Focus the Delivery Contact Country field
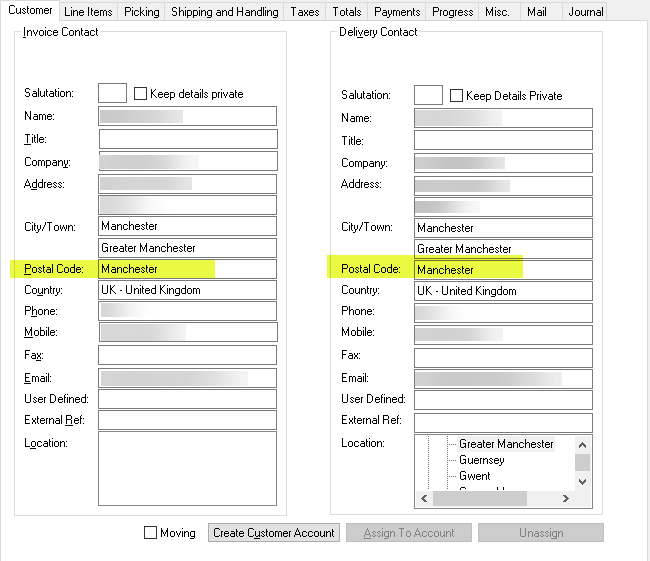Viewport: 650px width, 561px height. (x=503, y=291)
